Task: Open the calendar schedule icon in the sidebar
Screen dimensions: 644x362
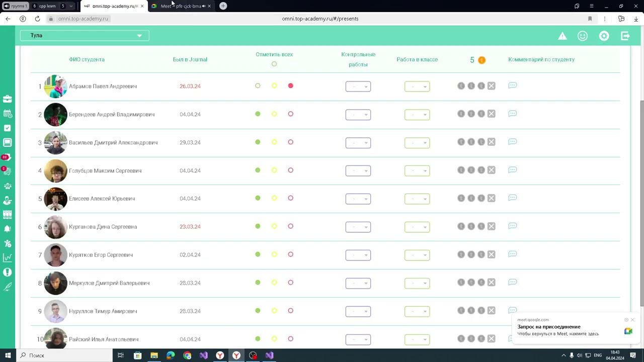Action: point(7,114)
